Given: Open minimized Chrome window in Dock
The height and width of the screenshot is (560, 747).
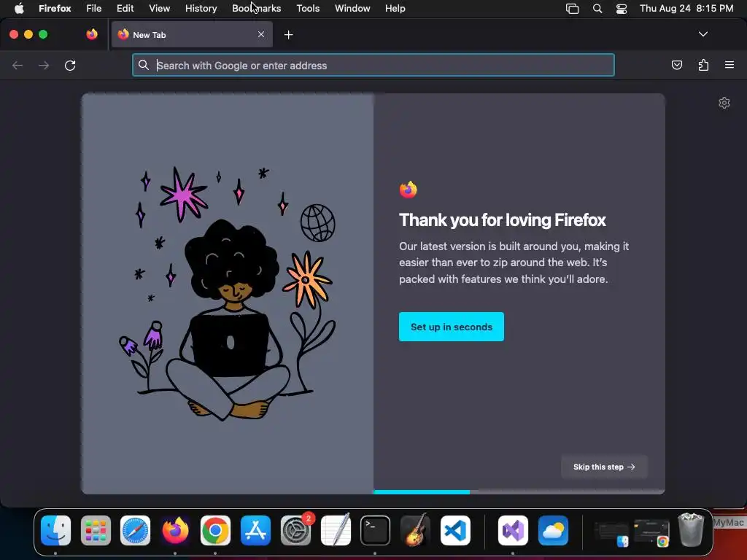Looking at the screenshot, I should coord(651,532).
